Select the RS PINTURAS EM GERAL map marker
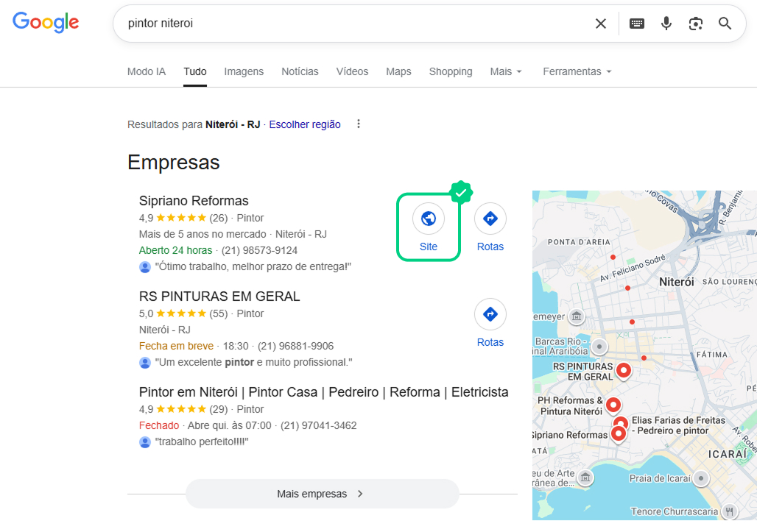The height and width of the screenshot is (532, 757). (624, 372)
